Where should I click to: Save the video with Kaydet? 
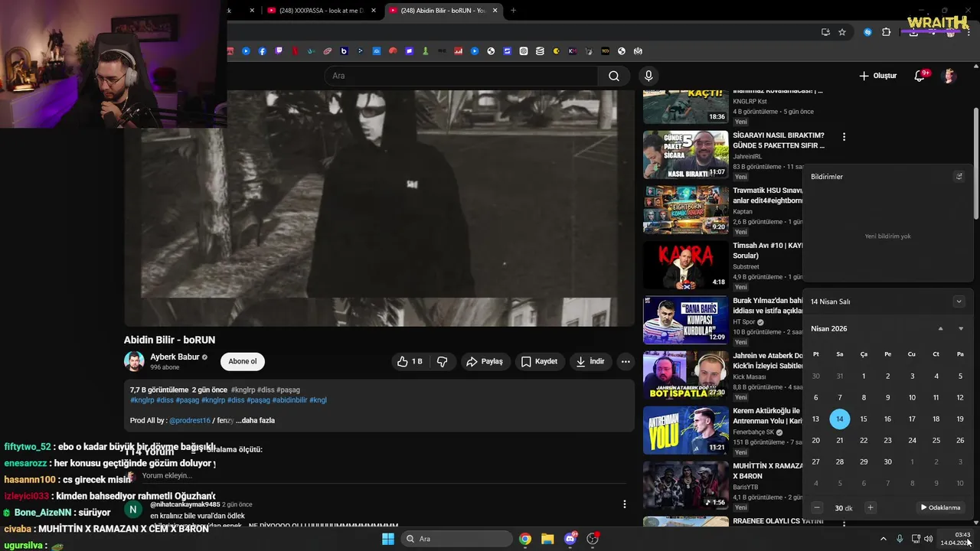[539, 361]
